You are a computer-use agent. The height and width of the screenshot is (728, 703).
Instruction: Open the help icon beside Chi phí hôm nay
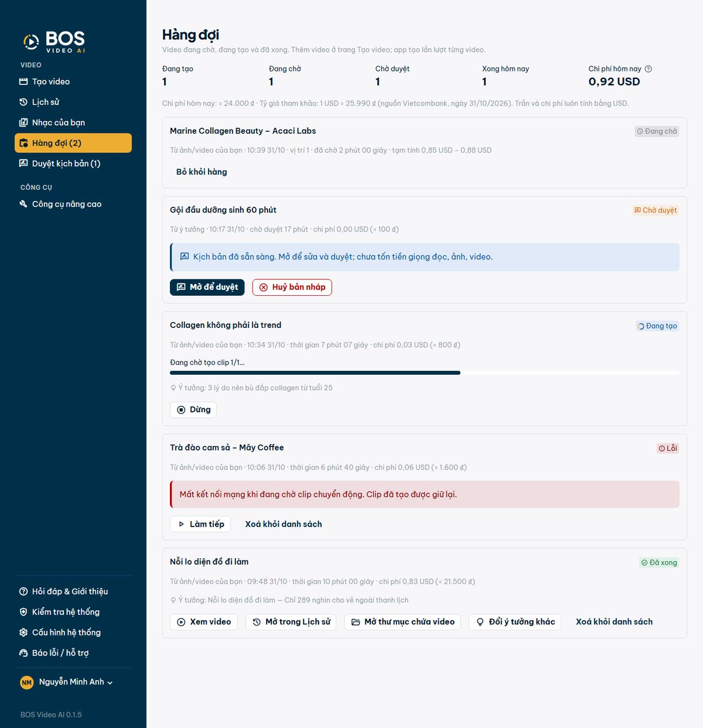tap(648, 69)
